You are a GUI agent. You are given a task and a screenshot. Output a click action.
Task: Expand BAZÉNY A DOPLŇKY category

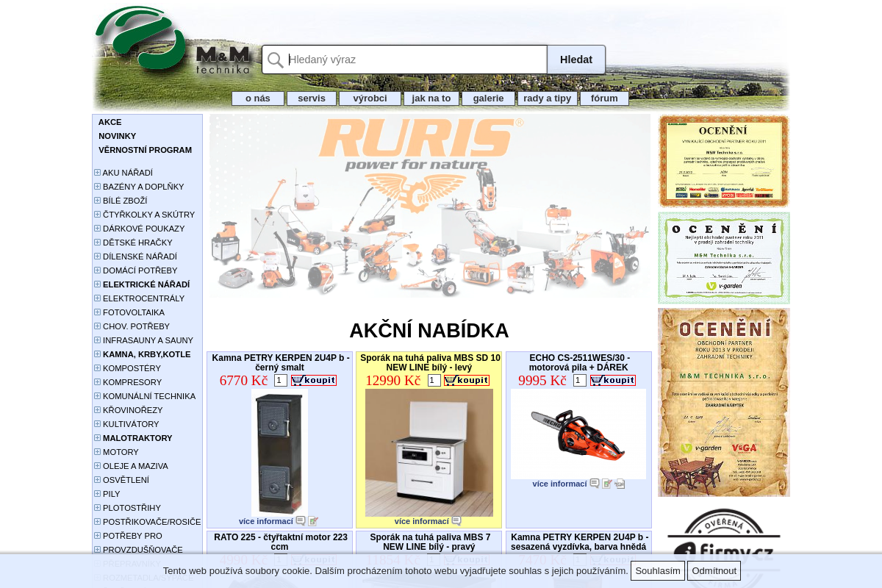97,187
